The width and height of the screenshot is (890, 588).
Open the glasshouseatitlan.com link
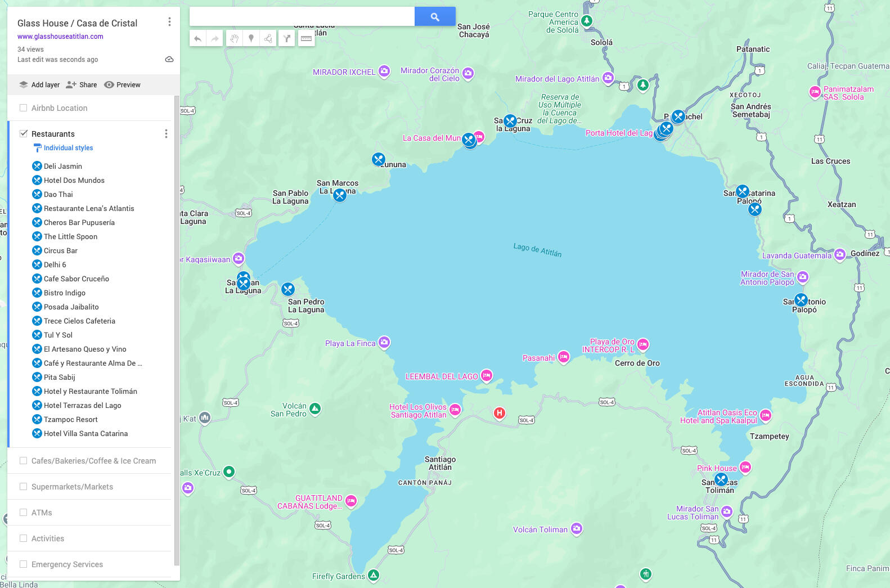tap(60, 37)
